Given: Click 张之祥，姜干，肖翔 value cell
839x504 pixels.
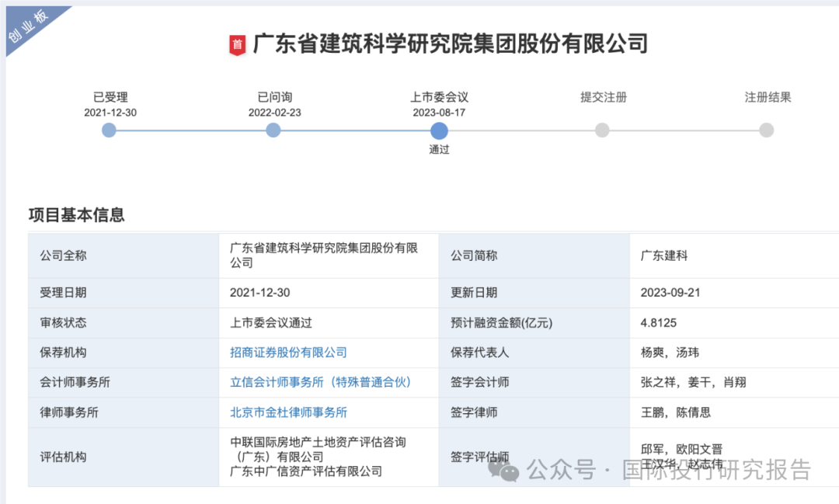Looking at the screenshot, I should tap(734, 383).
